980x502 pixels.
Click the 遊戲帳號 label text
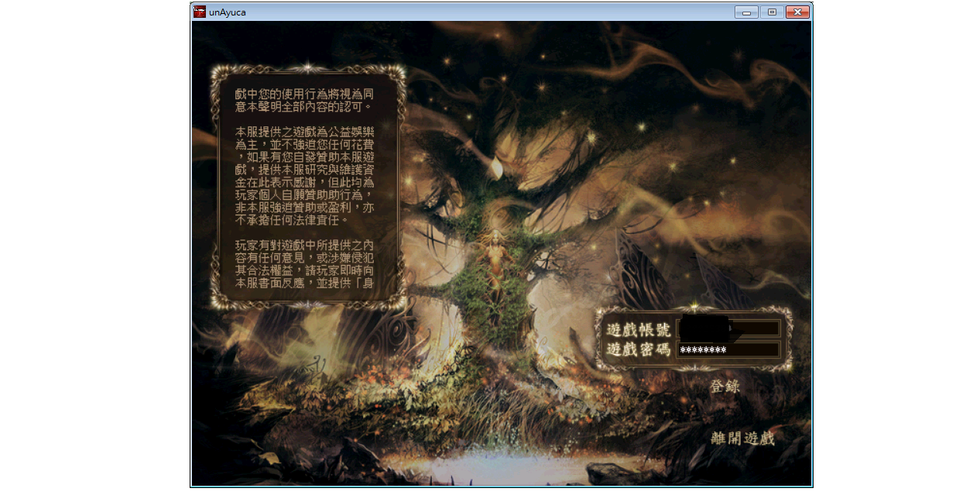tap(639, 329)
